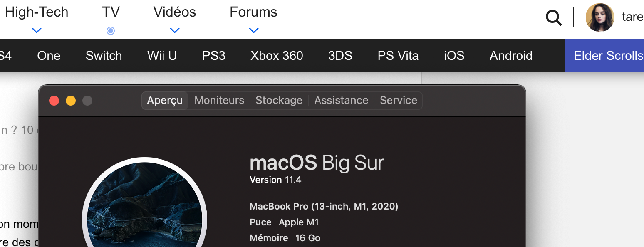Go to the Service tab

point(398,101)
